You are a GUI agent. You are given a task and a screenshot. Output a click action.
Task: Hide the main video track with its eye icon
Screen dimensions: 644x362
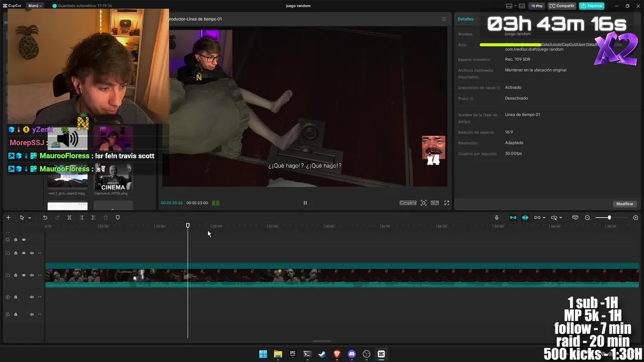point(24,275)
